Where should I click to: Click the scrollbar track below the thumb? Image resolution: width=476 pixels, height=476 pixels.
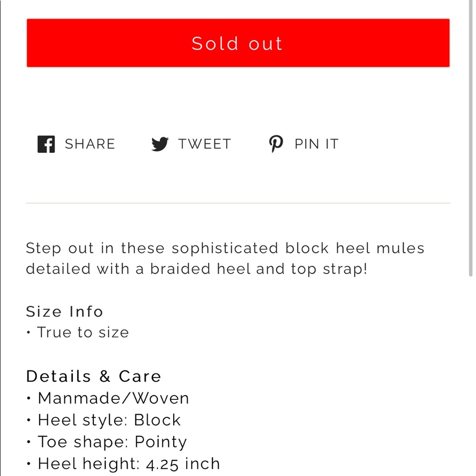[x=471, y=377]
